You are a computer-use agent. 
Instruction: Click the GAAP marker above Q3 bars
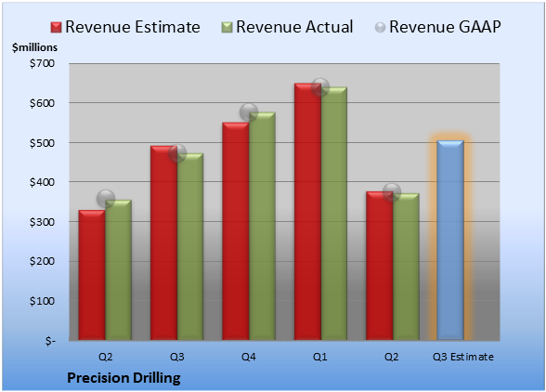(x=177, y=153)
